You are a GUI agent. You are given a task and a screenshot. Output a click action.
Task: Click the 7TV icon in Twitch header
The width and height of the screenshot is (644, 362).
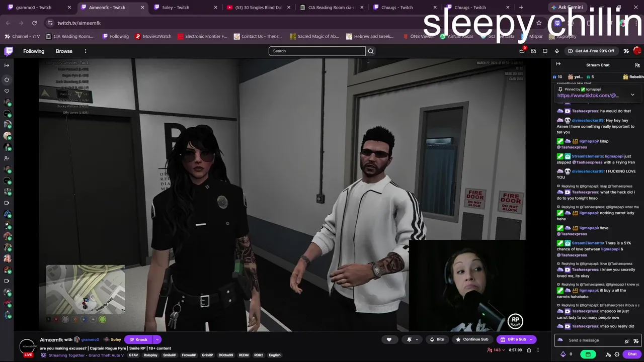[x=626, y=51]
